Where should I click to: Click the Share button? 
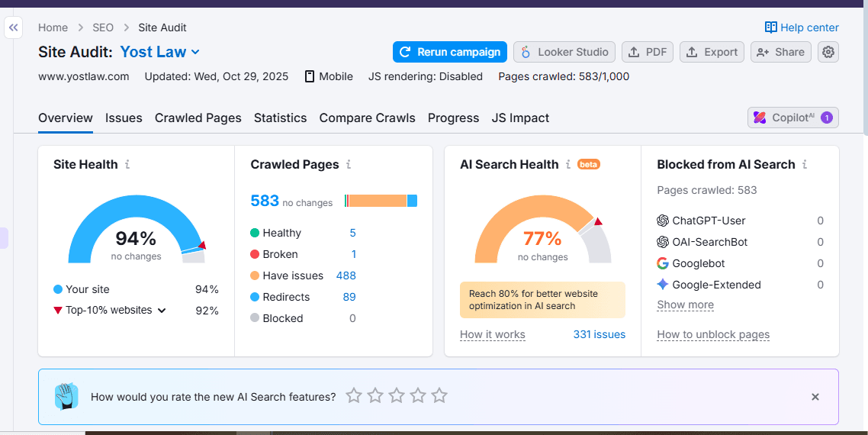(781, 52)
